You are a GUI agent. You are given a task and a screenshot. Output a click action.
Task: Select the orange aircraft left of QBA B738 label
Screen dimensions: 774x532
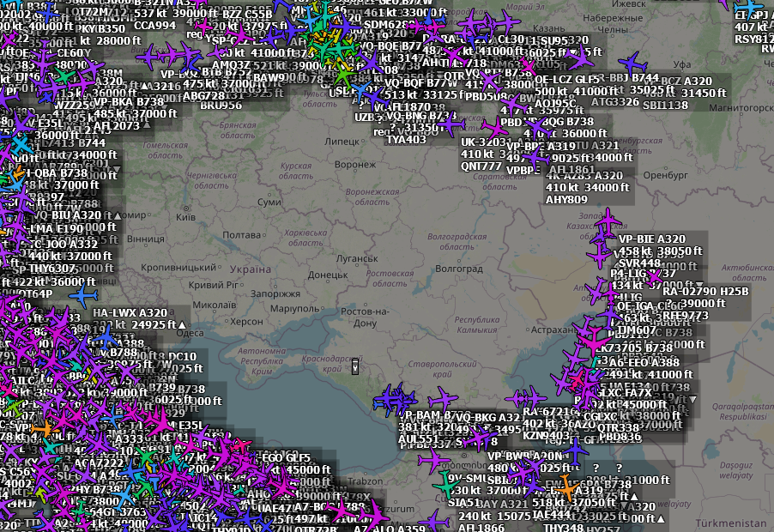pos(18,172)
